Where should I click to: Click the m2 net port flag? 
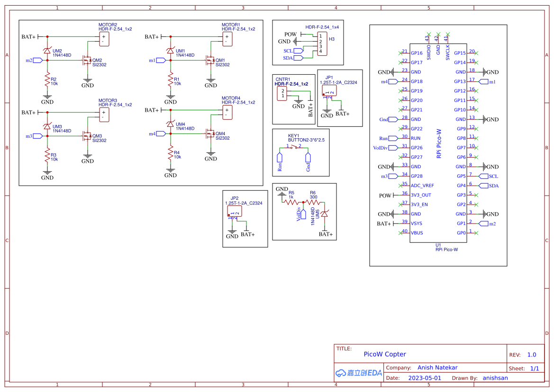pyautogui.click(x=37, y=60)
